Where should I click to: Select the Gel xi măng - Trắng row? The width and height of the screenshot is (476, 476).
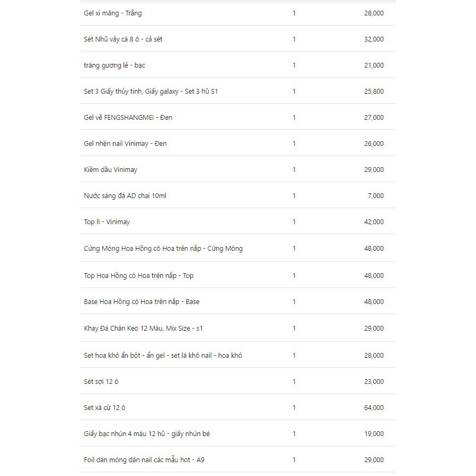tap(238, 13)
